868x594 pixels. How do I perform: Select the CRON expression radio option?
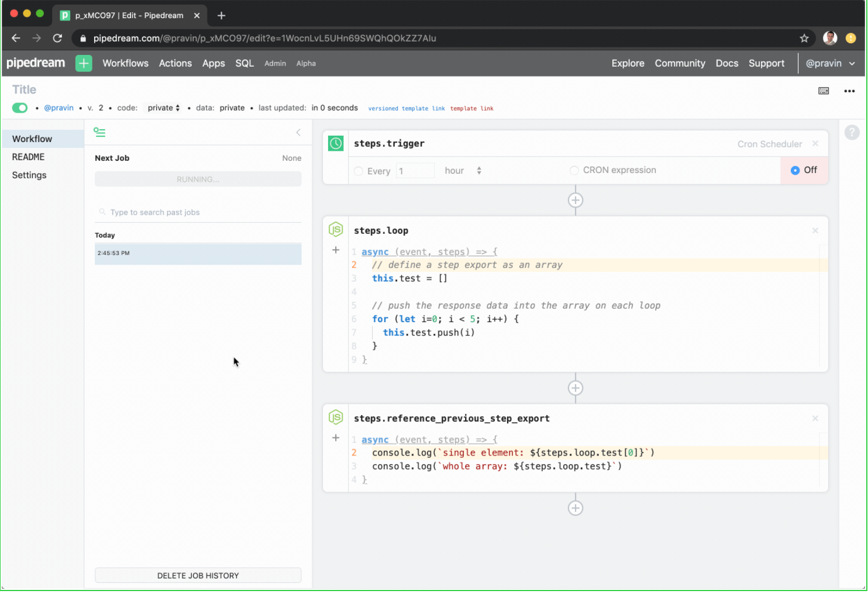click(x=574, y=170)
